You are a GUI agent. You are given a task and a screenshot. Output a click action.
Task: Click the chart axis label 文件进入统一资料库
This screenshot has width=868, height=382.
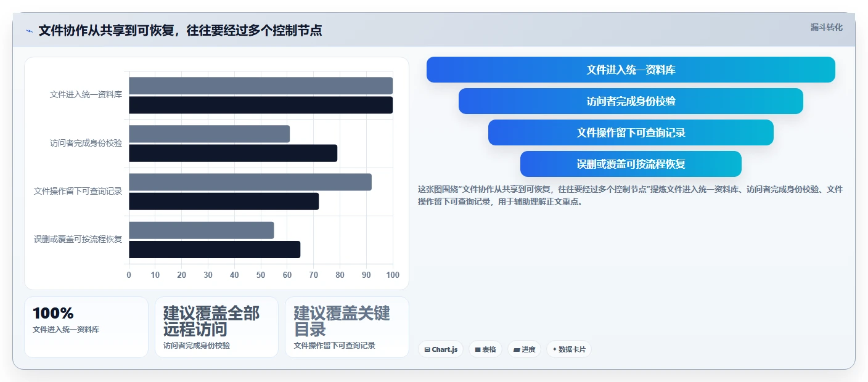click(86, 95)
